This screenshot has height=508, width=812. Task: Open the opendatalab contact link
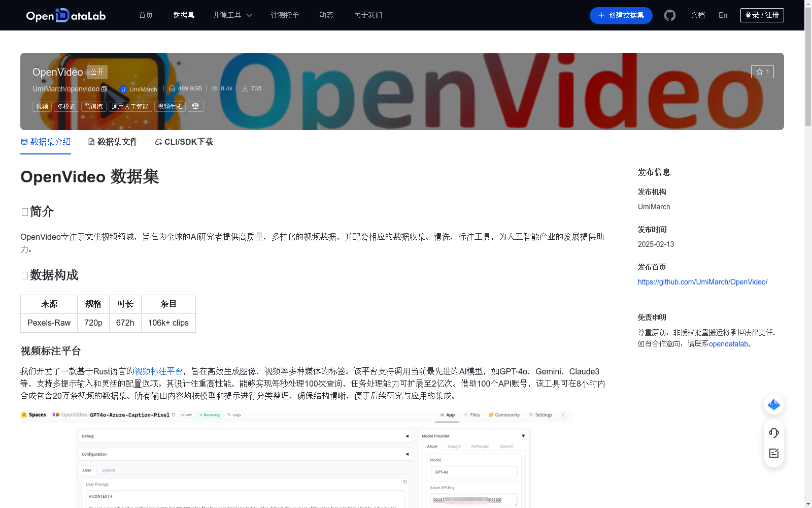click(x=728, y=344)
